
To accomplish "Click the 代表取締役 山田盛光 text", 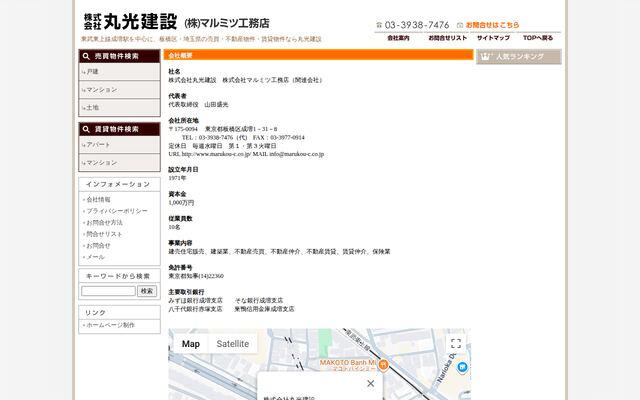I will [x=198, y=105].
